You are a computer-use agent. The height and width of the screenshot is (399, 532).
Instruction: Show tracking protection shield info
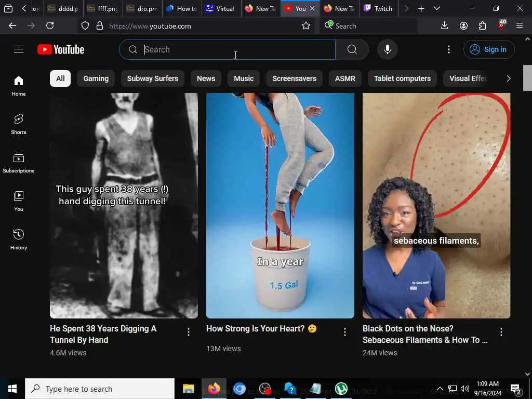85,26
